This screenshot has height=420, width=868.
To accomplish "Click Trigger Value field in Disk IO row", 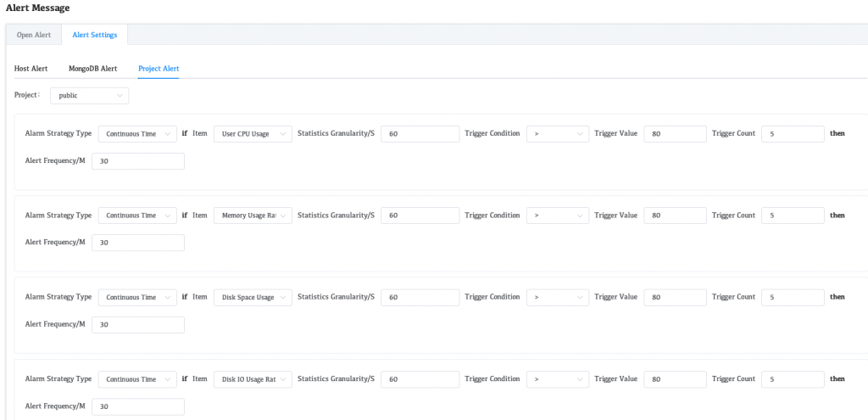I will tap(675, 379).
